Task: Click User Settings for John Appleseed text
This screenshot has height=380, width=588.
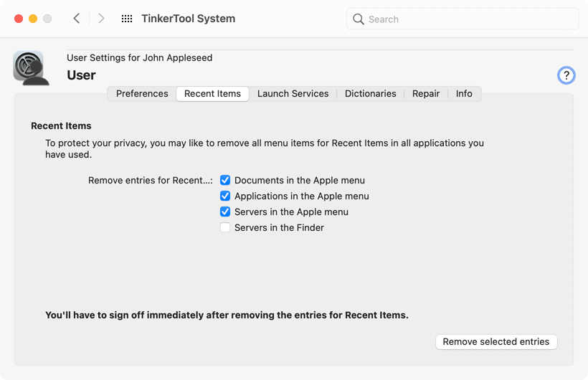Action: [x=140, y=58]
